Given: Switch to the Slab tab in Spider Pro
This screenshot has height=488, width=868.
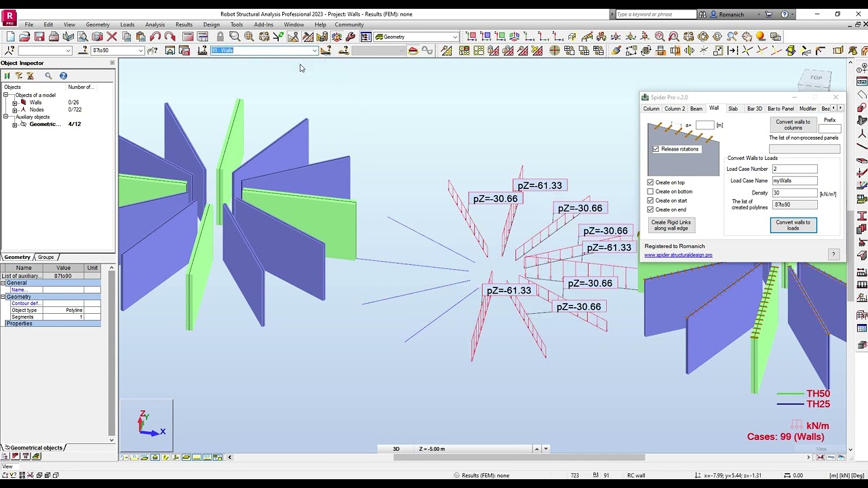Looking at the screenshot, I should [732, 108].
